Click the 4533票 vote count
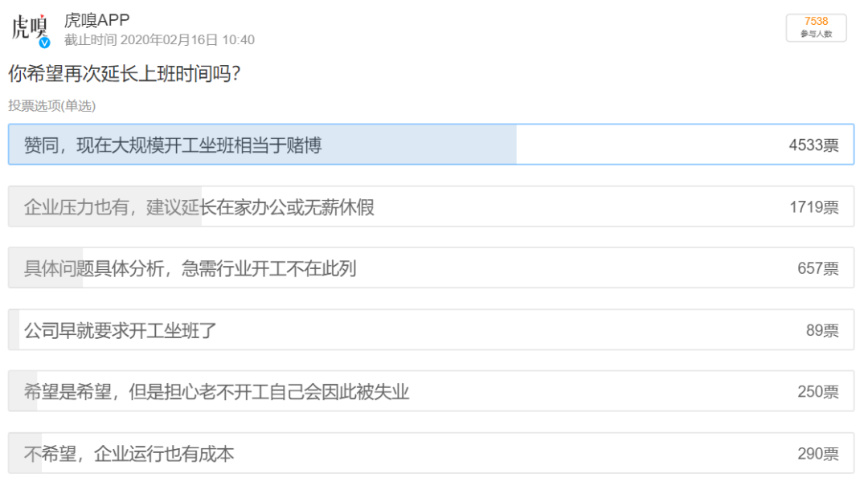Image resolution: width=868 pixels, height=494 pixels. click(813, 145)
